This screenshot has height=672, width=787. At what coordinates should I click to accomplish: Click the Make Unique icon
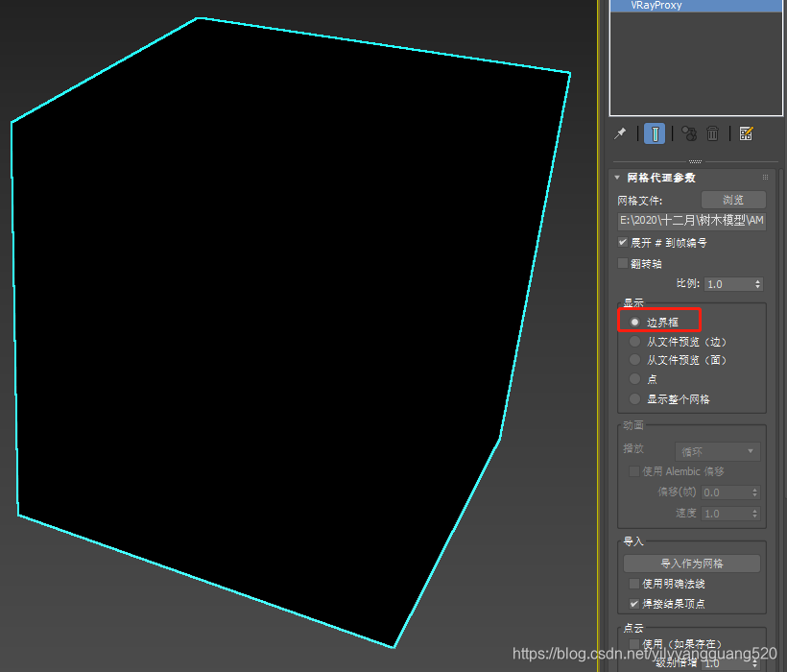tap(689, 133)
